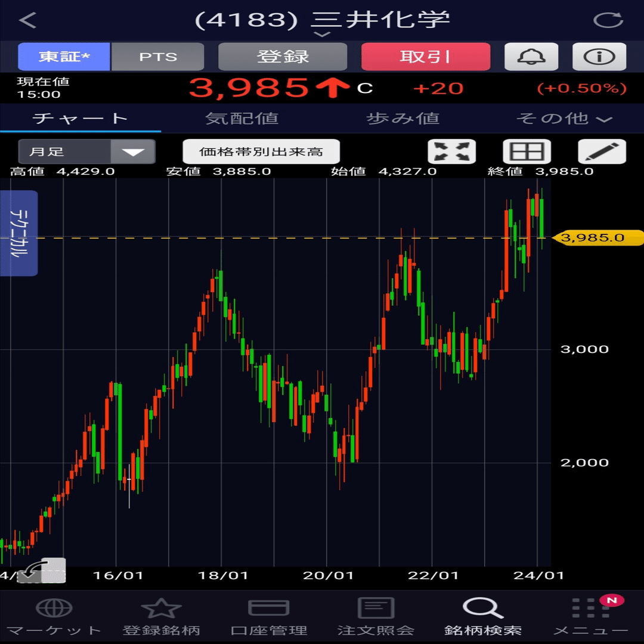Select the 東証 exchange toggle
Screen dimensions: 644x644
tap(64, 57)
